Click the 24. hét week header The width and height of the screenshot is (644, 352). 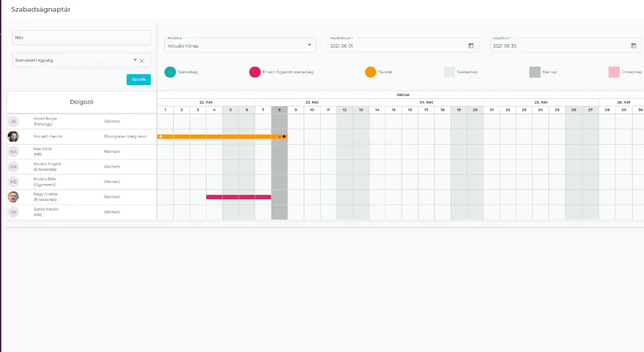point(426,102)
